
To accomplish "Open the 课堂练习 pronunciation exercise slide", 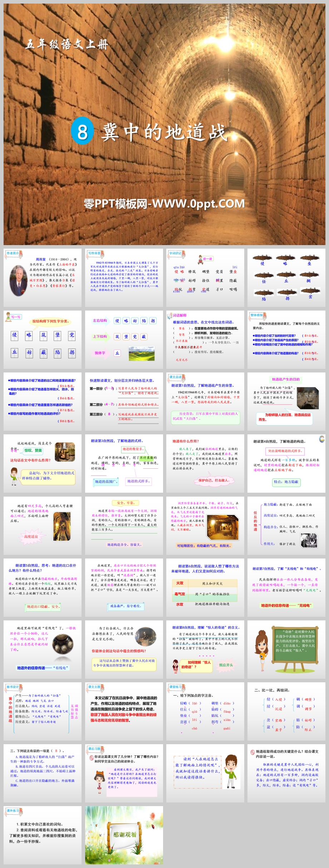I will pos(205,711).
